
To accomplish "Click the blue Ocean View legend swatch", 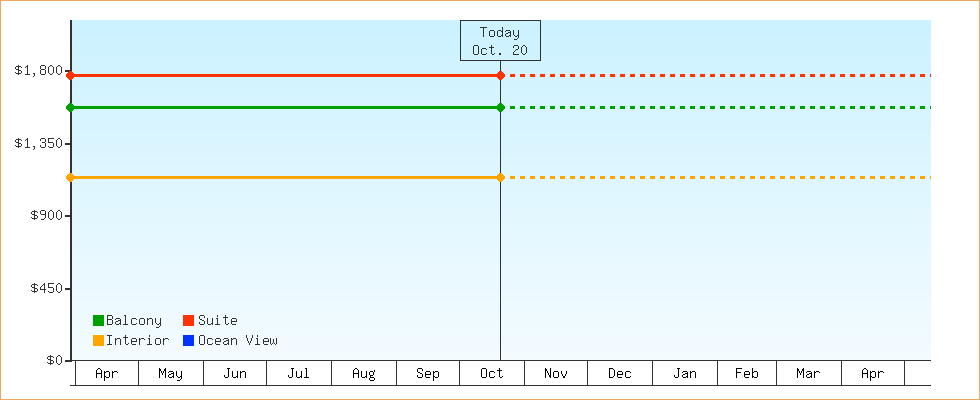I will [x=188, y=341].
